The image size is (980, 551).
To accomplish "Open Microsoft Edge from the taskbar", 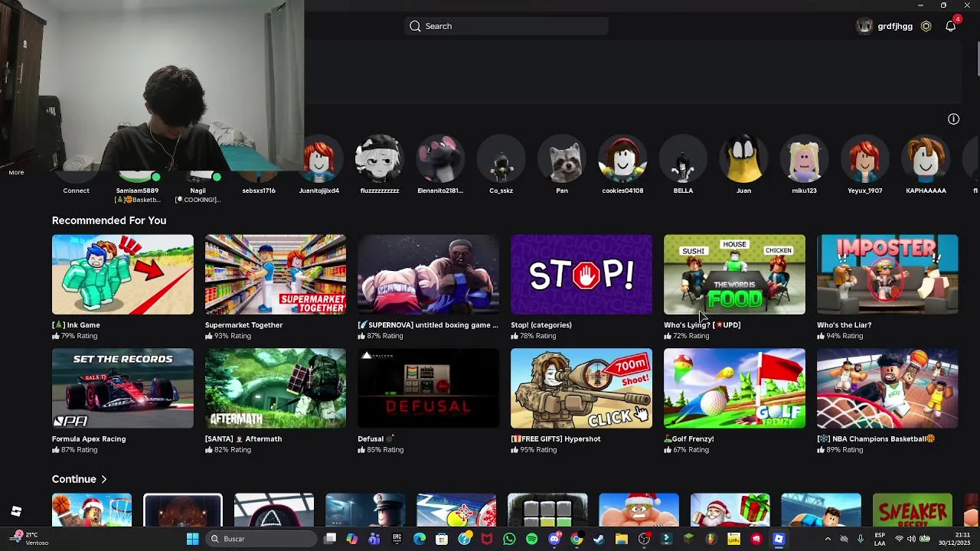I will [420, 539].
